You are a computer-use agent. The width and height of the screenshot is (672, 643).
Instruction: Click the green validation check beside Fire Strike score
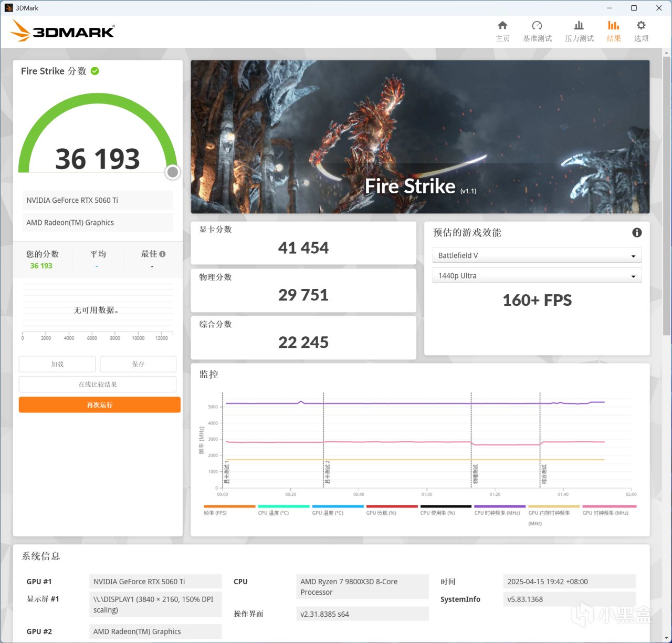click(95, 71)
